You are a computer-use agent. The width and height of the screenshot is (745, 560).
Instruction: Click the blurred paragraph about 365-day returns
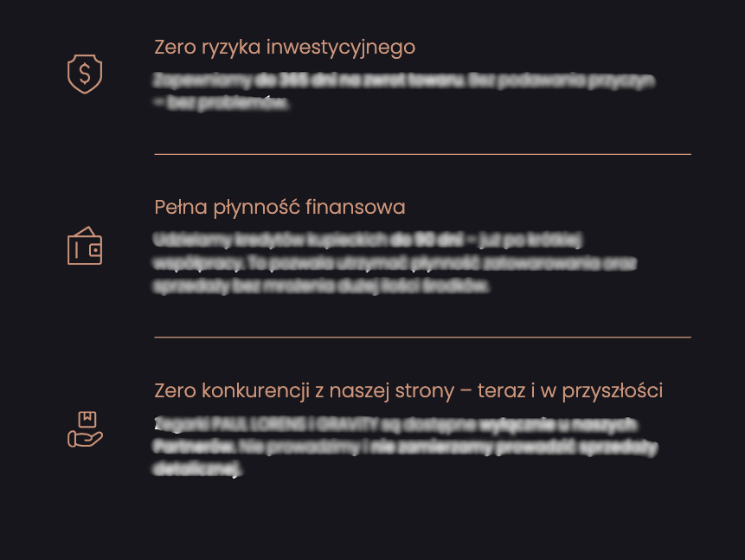[x=403, y=92]
